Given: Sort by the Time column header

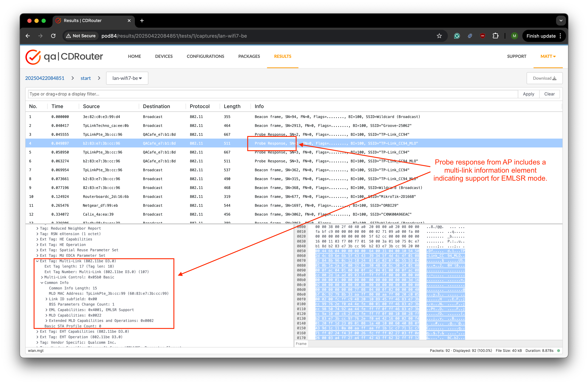Looking at the screenshot, I should 57,106.
